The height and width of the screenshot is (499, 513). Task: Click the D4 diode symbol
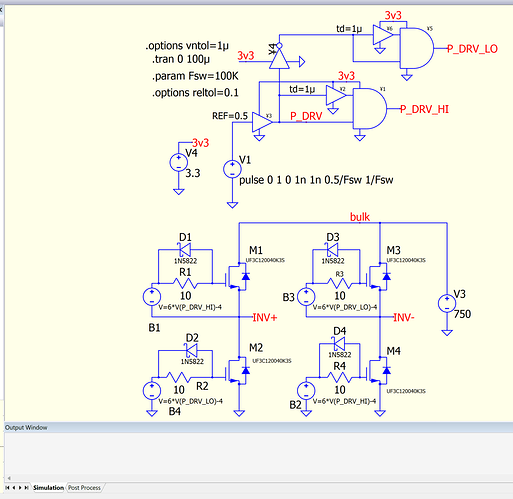pos(339,343)
